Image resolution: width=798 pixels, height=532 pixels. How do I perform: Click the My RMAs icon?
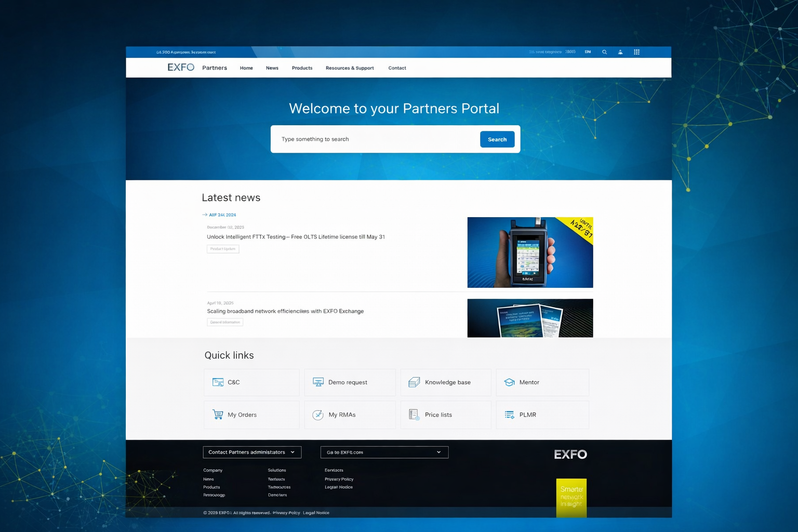tap(318, 415)
